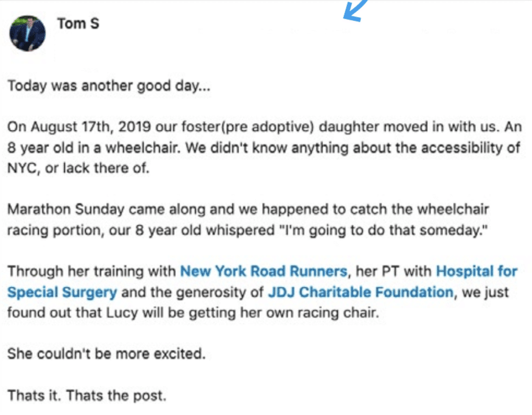Click the "On August 17th, 2019" sentence start
The height and width of the screenshot is (415, 532).
pos(79,127)
